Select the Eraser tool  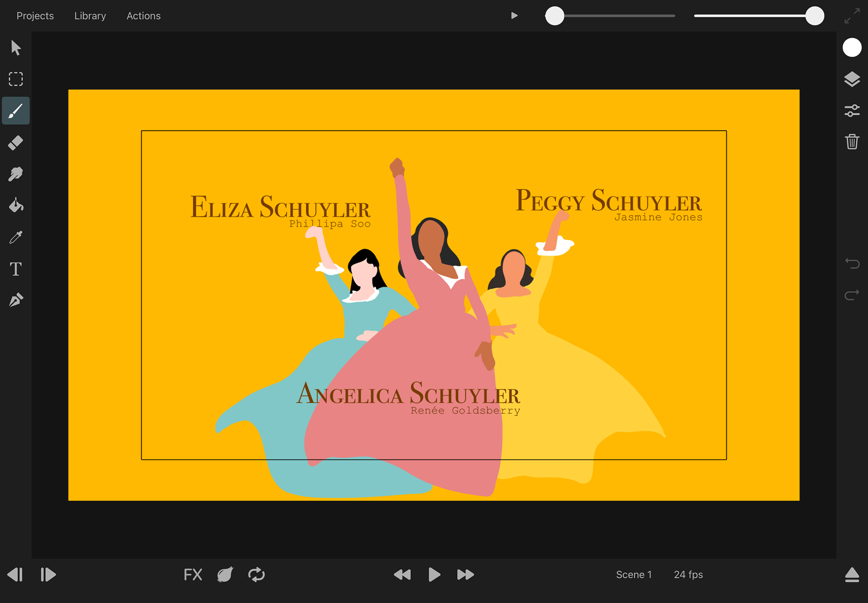click(16, 143)
